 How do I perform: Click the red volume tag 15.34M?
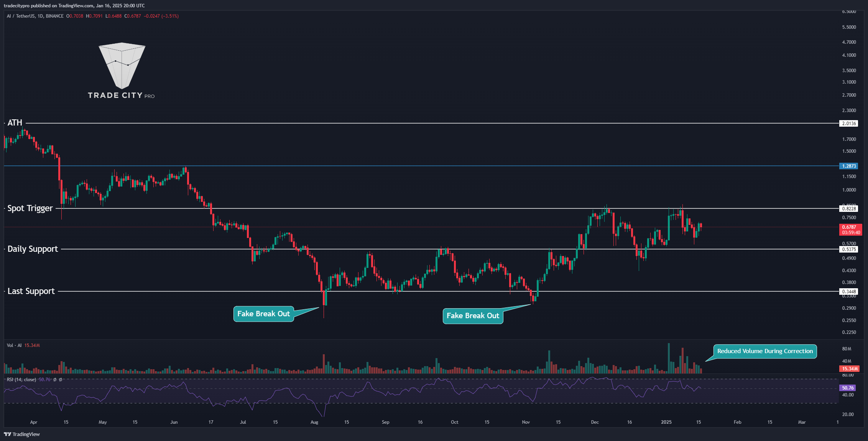tap(849, 369)
